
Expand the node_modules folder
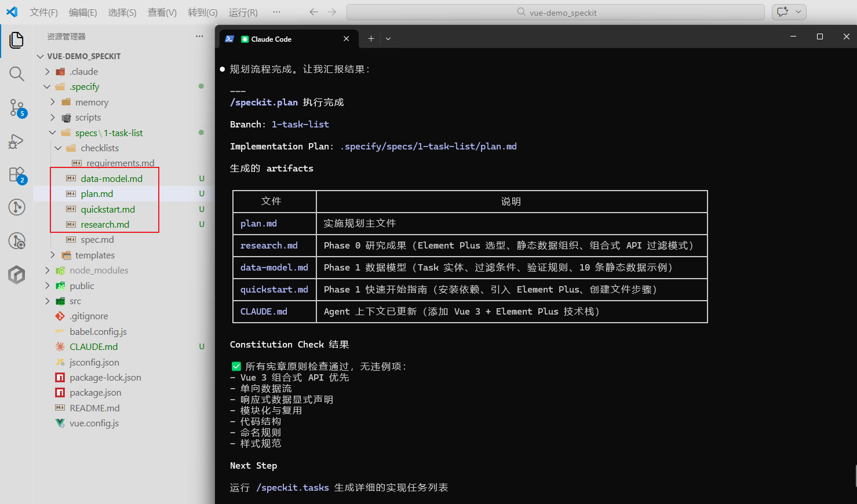48,271
